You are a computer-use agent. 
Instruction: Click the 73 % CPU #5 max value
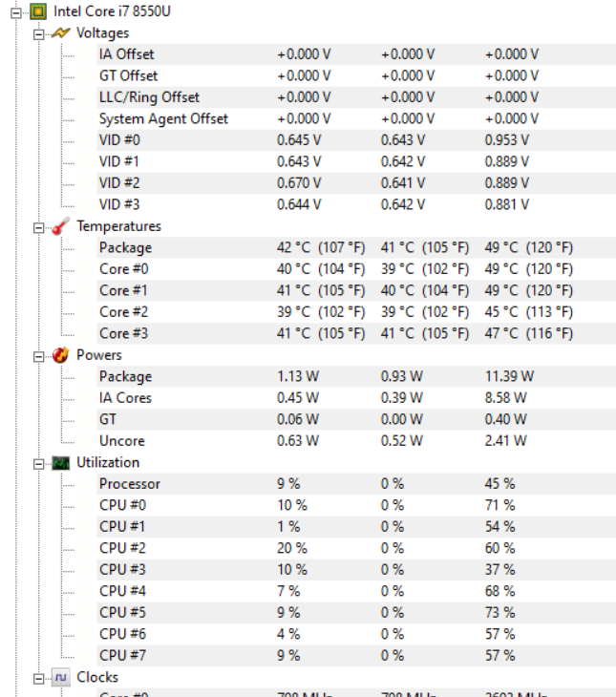click(499, 613)
